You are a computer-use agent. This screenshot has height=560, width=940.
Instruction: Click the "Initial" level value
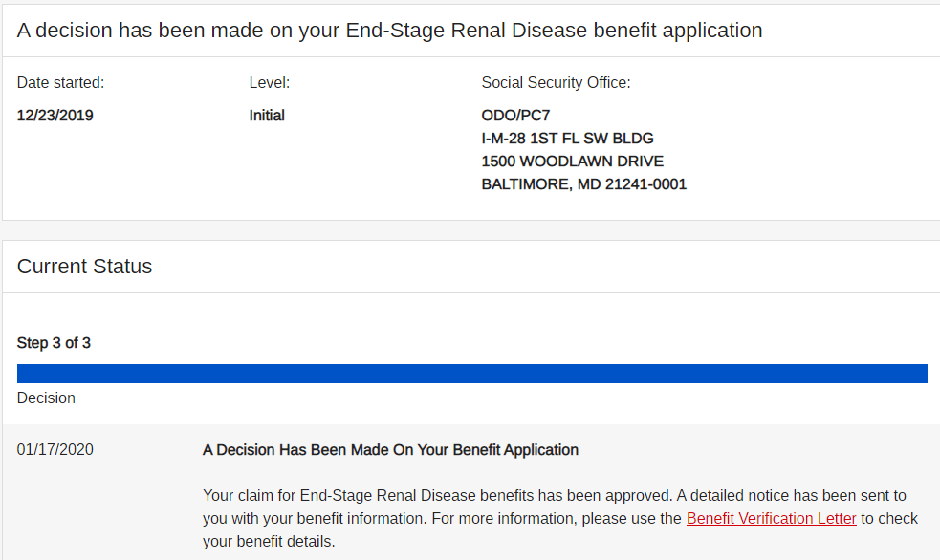[267, 116]
